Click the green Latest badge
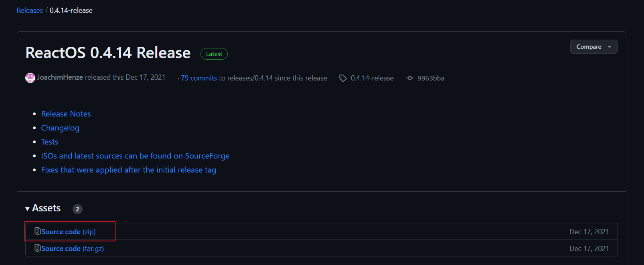This screenshot has height=265, width=644. coord(214,54)
